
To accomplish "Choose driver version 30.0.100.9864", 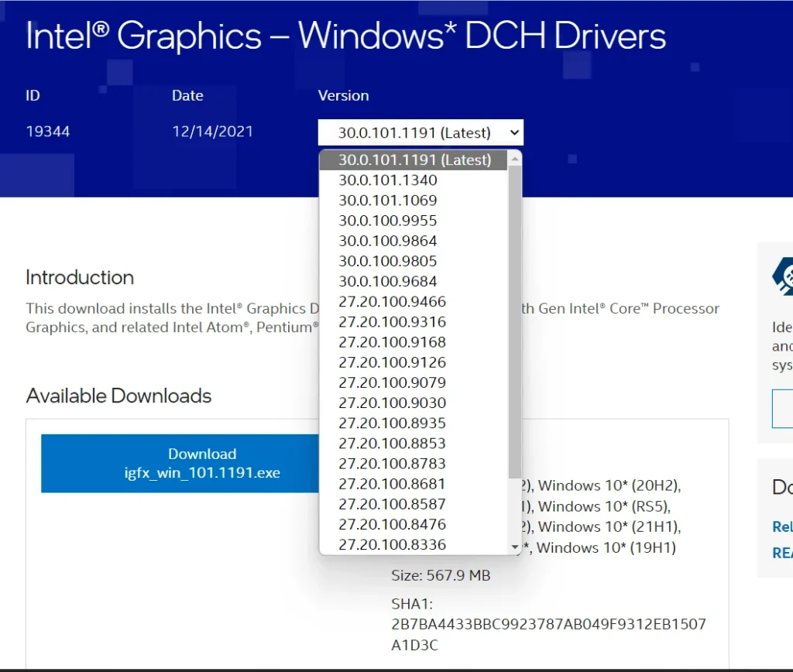I will pos(414,241).
